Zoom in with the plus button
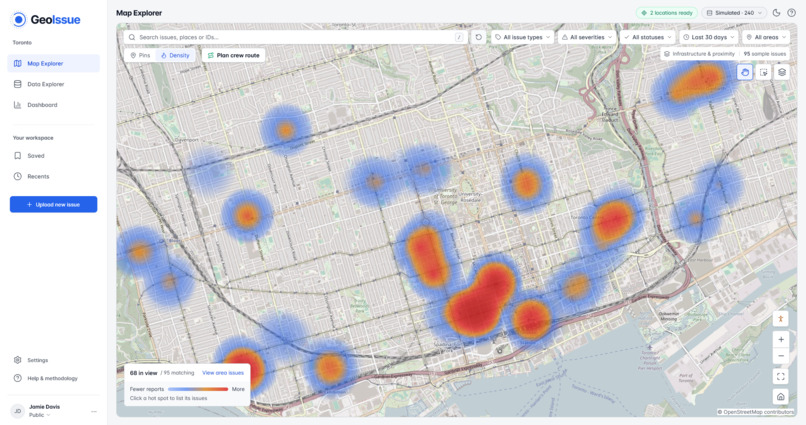 [x=781, y=339]
